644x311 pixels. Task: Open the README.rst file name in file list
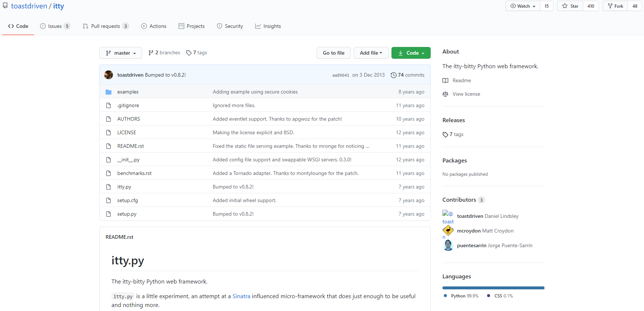coord(130,146)
